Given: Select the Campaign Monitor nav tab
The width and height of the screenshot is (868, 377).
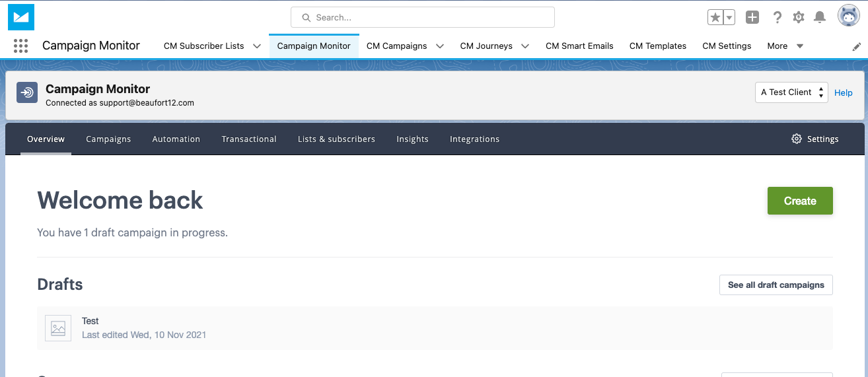Looking at the screenshot, I should coord(314,46).
